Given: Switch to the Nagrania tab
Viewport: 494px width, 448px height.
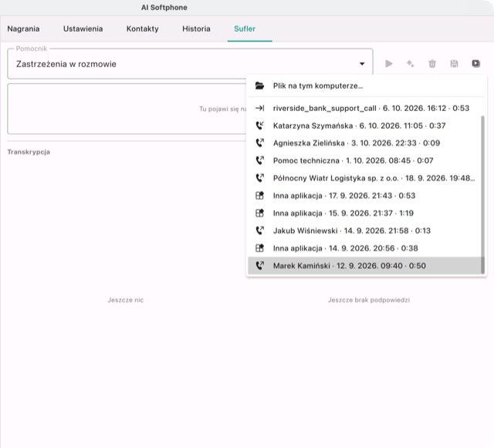Looking at the screenshot, I should pos(23,29).
